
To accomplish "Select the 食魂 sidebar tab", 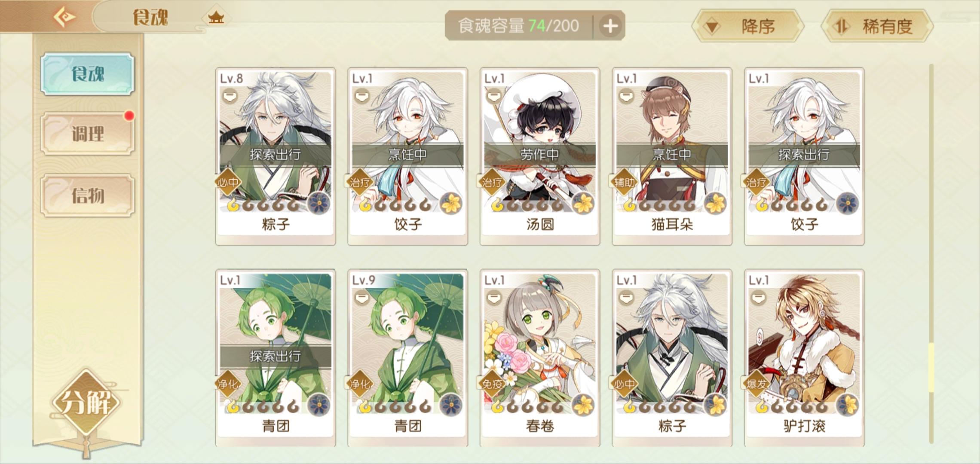I will pyautogui.click(x=88, y=74).
